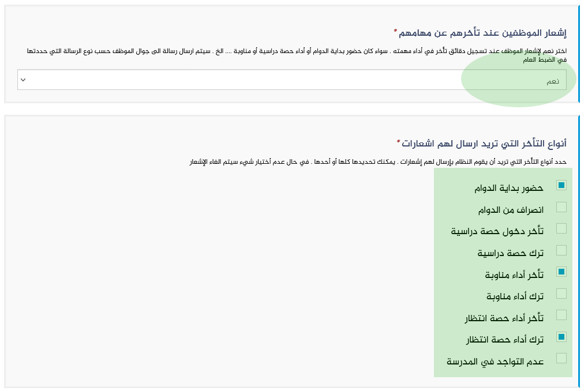
Task: Click the heading "إشعار الموظفين عند تأخرهم عن مهامهم"
Action: click(x=482, y=33)
